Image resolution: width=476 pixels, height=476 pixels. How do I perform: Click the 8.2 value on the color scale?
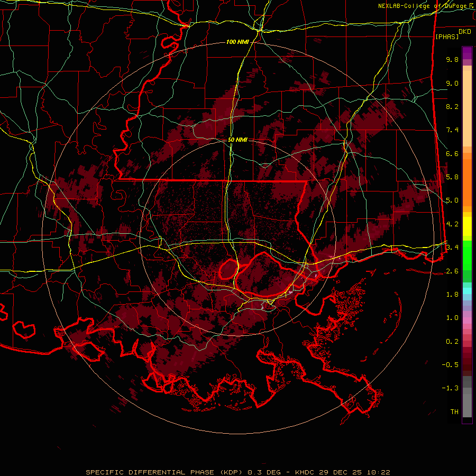(x=452, y=106)
